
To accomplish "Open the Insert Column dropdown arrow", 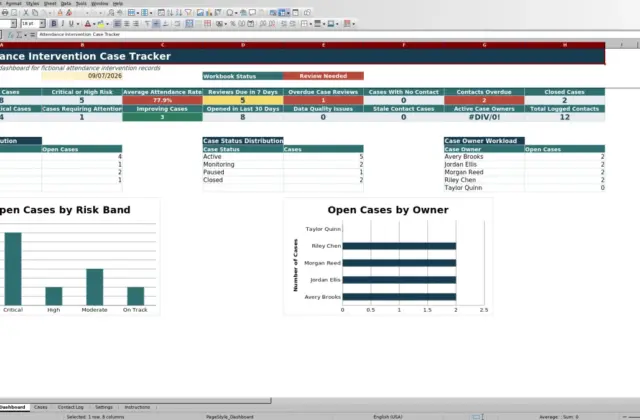I will [x=151, y=13].
